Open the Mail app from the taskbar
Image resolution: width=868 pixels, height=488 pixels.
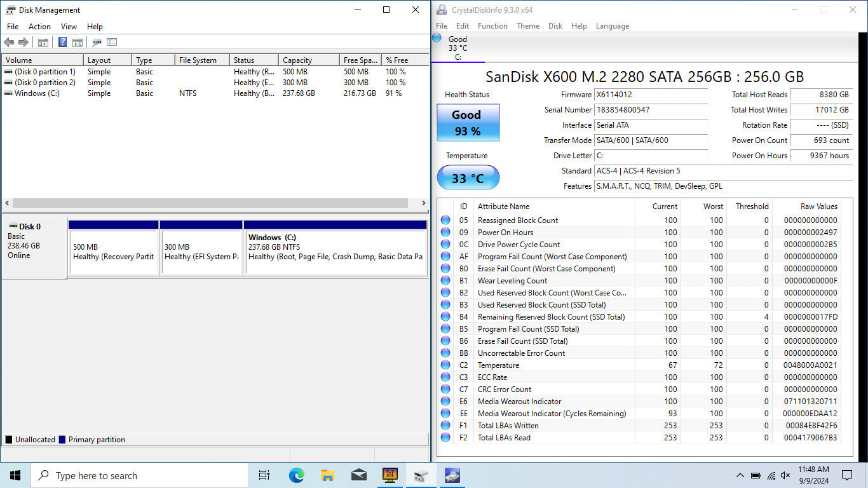click(358, 475)
